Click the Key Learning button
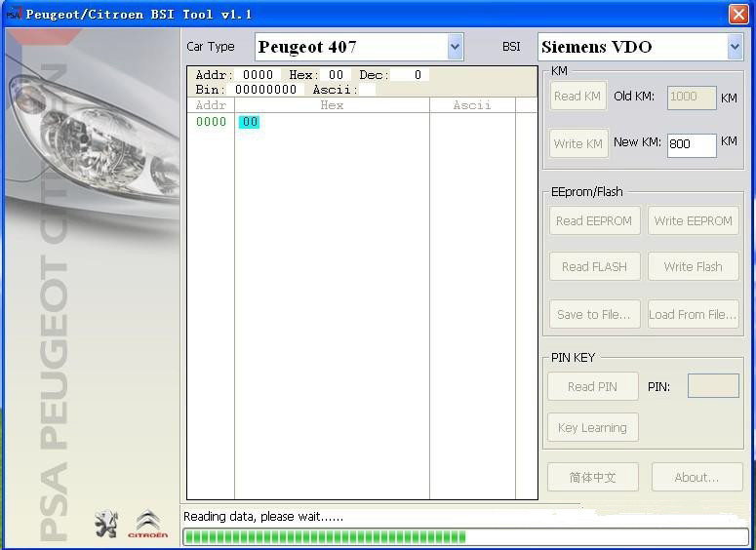Image resolution: width=756 pixels, height=550 pixels. [592, 427]
